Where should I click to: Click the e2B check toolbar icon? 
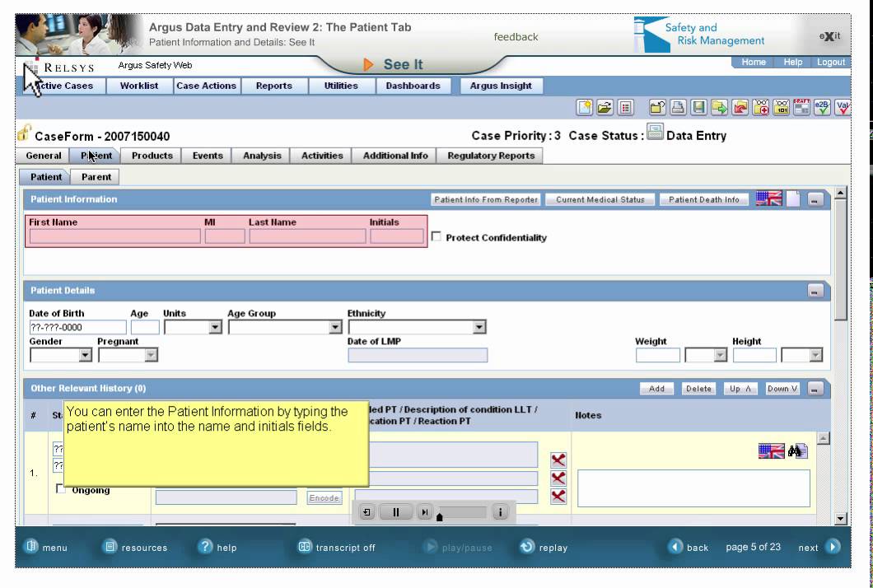coord(822,107)
